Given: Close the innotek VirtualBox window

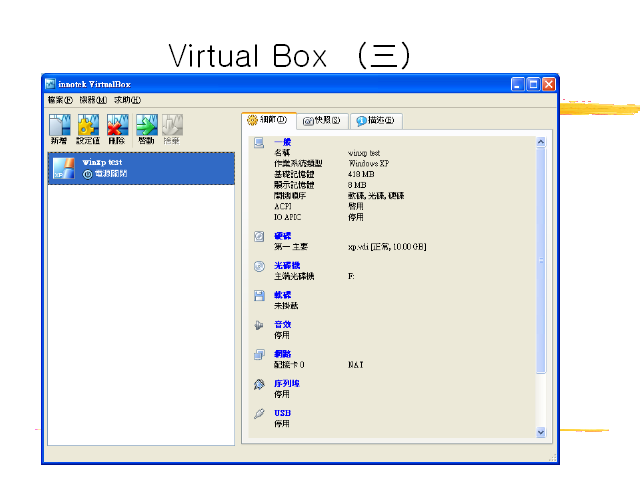Looking at the screenshot, I should click(x=549, y=84).
